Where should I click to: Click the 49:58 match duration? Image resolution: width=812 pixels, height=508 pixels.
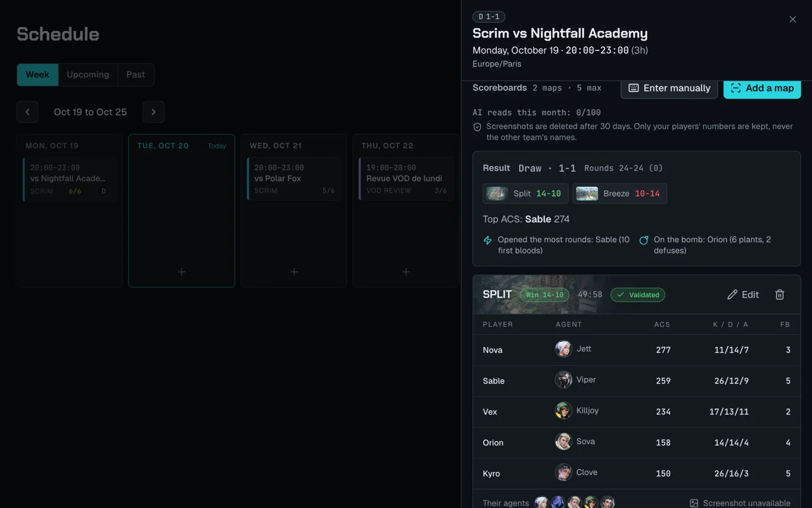[590, 295]
